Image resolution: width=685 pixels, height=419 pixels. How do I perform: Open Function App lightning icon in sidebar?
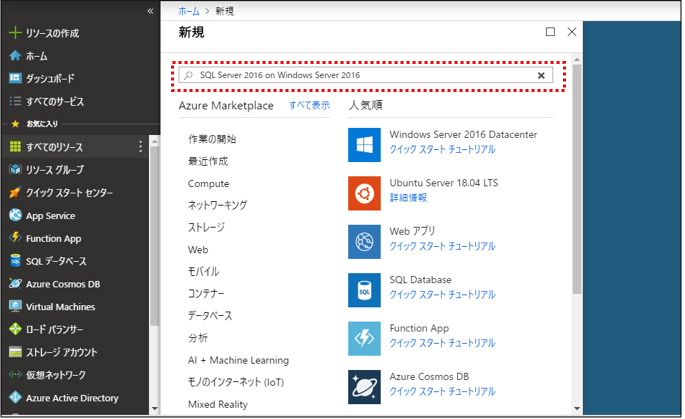click(x=15, y=238)
